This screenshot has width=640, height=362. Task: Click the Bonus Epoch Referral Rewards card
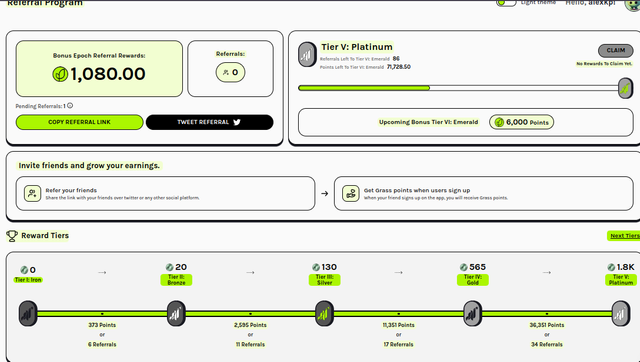(x=99, y=69)
